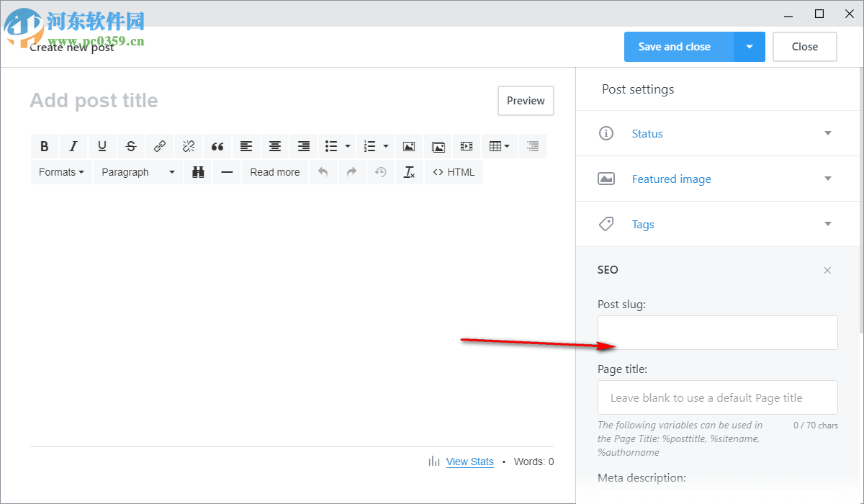Align text right

point(304,146)
